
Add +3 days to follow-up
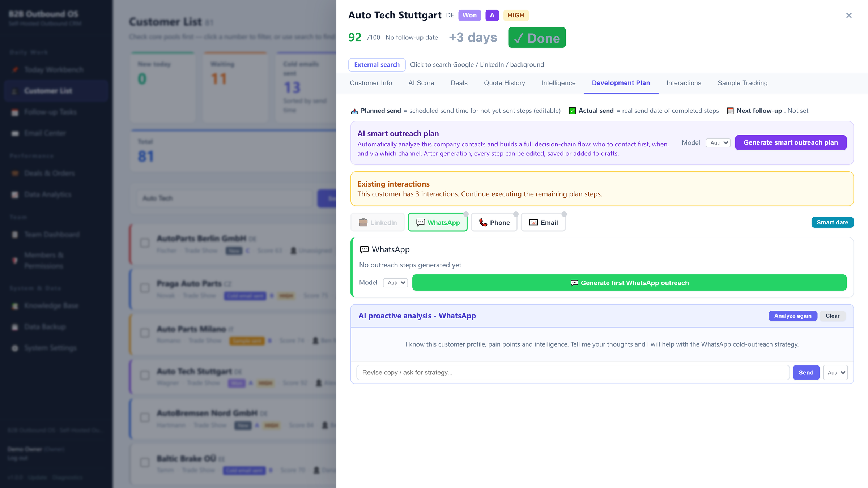point(473,37)
